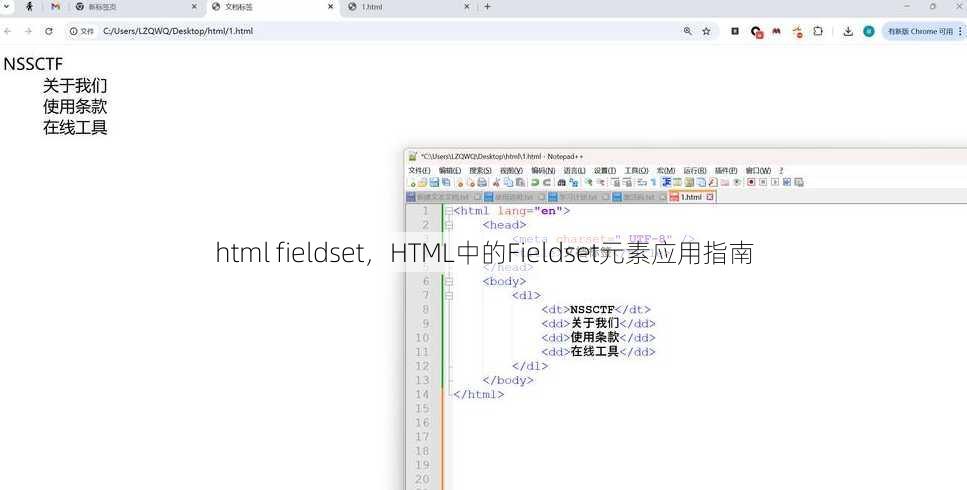
Task: Click line number 14 in Notepad++ margin
Action: (x=422, y=394)
